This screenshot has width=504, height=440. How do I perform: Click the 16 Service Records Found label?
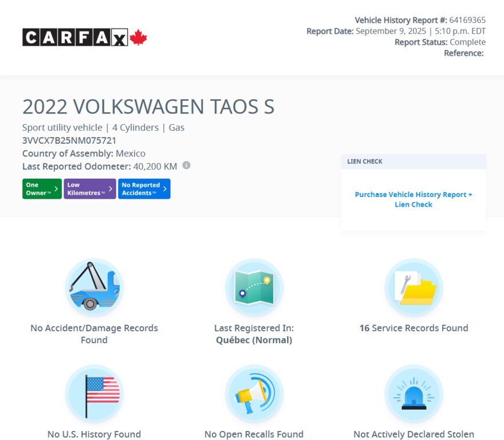(414, 328)
